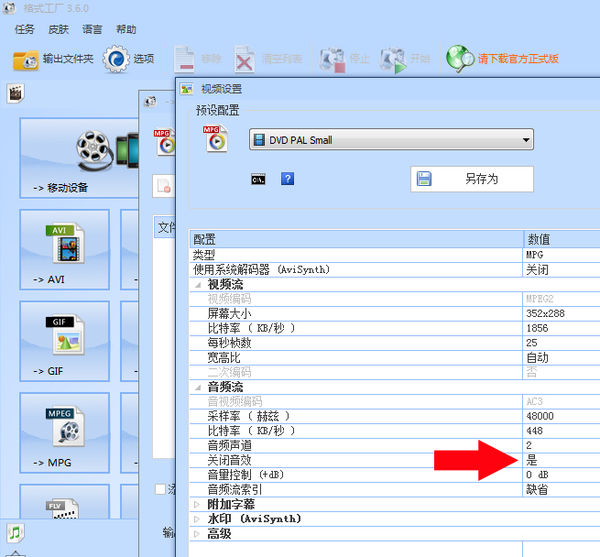The width and height of the screenshot is (600, 557).
Task: Open the 输出文件夹 output folder
Action: pos(53,59)
